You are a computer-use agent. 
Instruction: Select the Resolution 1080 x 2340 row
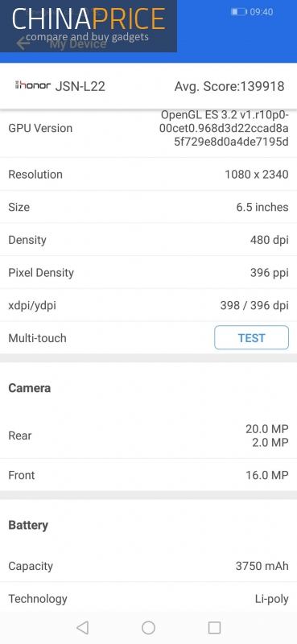(x=148, y=174)
